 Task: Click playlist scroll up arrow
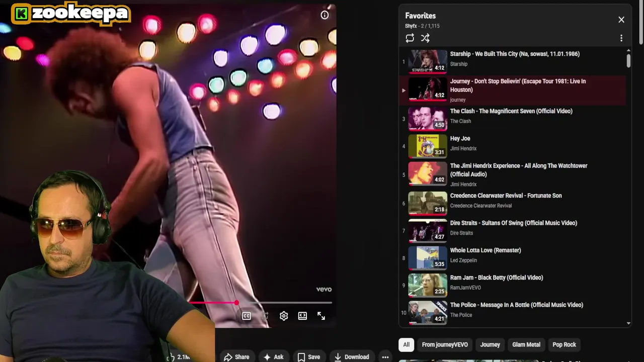pos(628,50)
